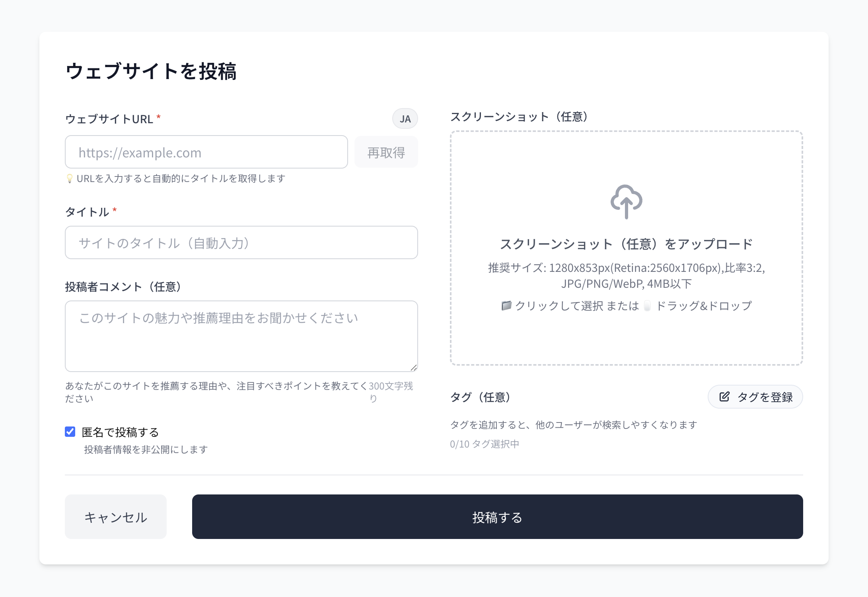Click the ウェブサイトを投稿 heading

[x=152, y=71]
